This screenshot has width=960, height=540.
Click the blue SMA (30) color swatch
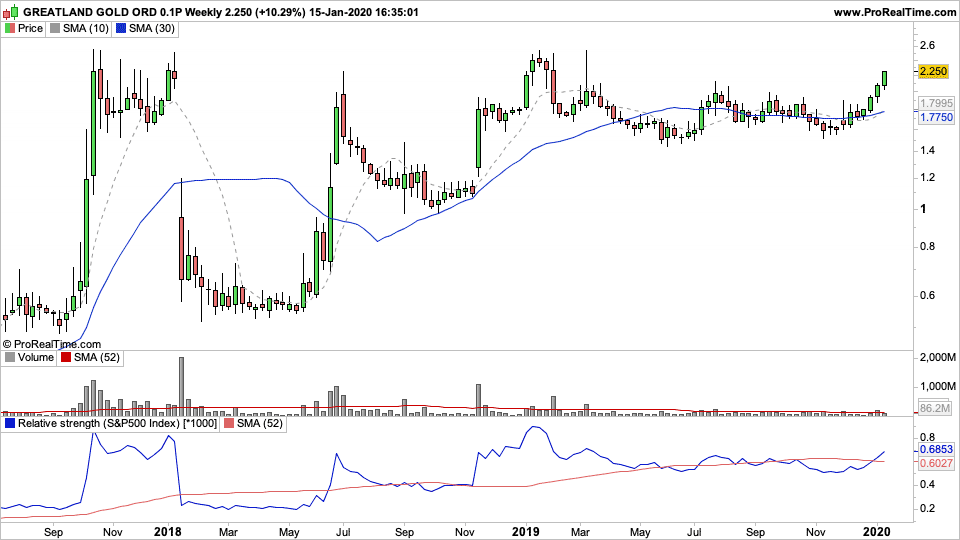pyautogui.click(x=121, y=28)
